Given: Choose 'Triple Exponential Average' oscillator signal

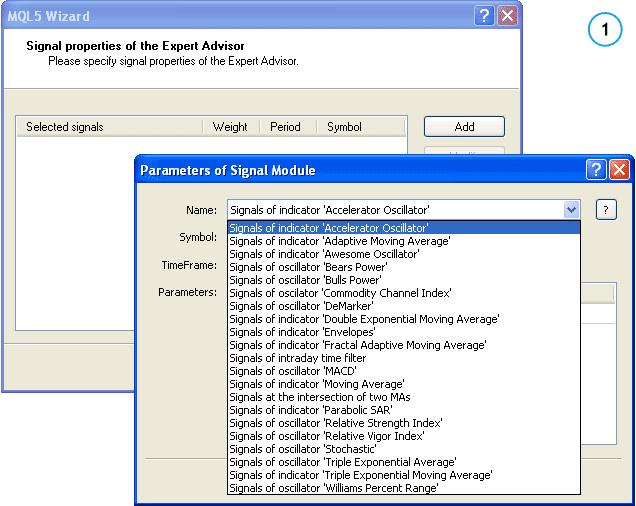Looking at the screenshot, I should (x=404, y=461).
